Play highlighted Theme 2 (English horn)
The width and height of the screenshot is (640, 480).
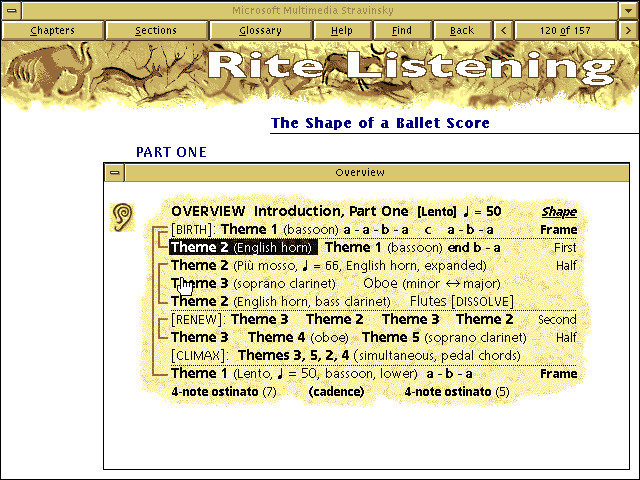click(x=243, y=247)
